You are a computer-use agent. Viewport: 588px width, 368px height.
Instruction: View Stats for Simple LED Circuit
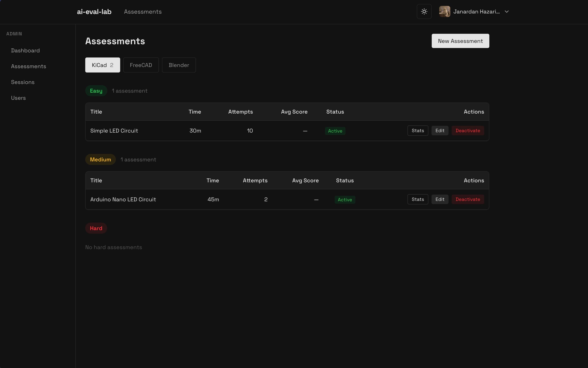coord(418,130)
